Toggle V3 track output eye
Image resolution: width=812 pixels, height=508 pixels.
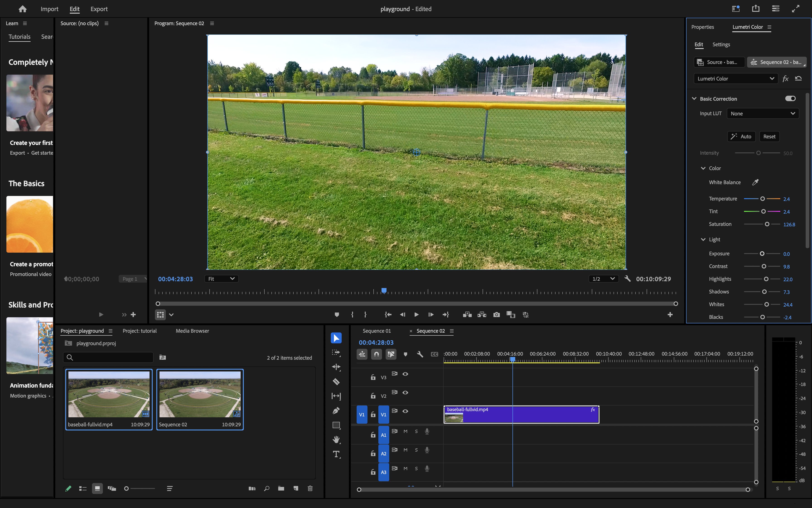point(405,374)
